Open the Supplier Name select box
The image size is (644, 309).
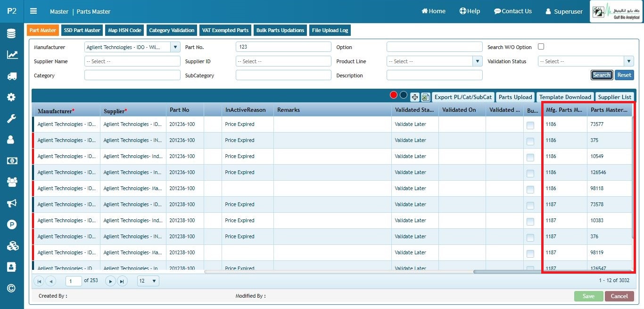[132, 61]
